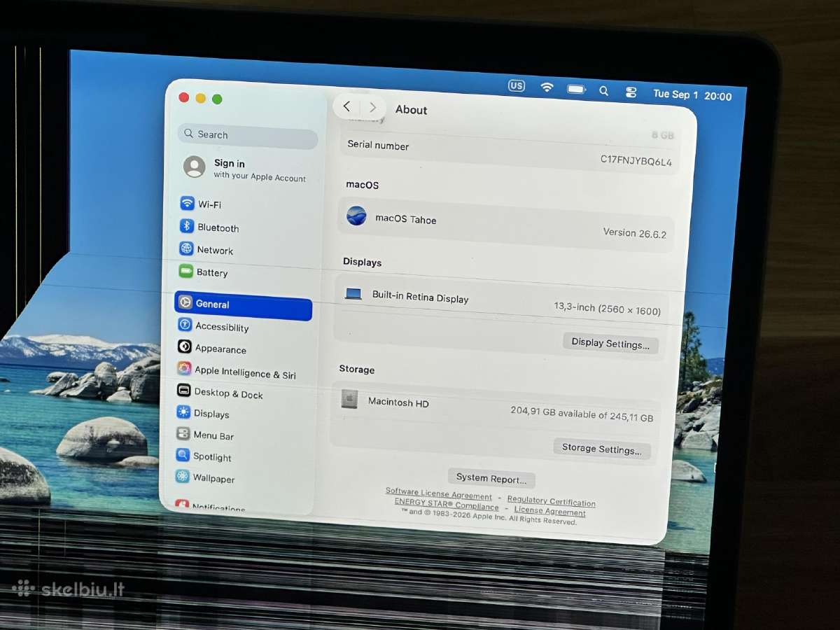Select the Appearance icon
This screenshot has width=840, height=630.
(x=185, y=346)
